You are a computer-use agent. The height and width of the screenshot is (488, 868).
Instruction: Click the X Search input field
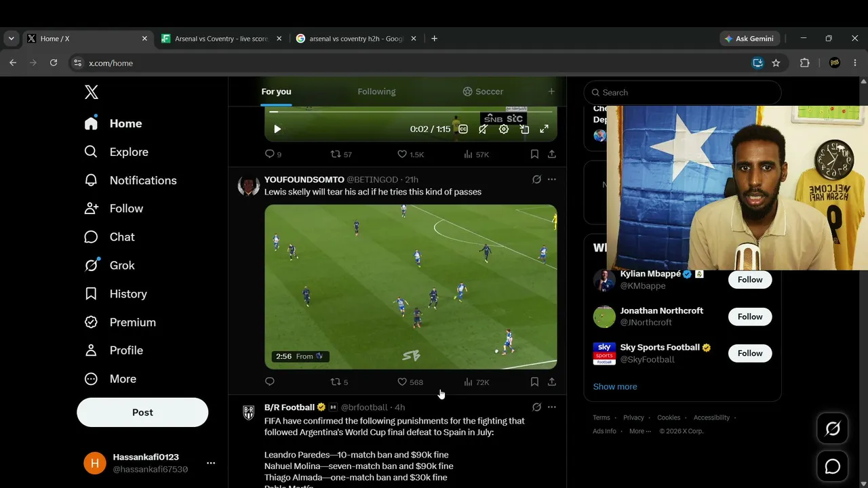click(x=682, y=92)
